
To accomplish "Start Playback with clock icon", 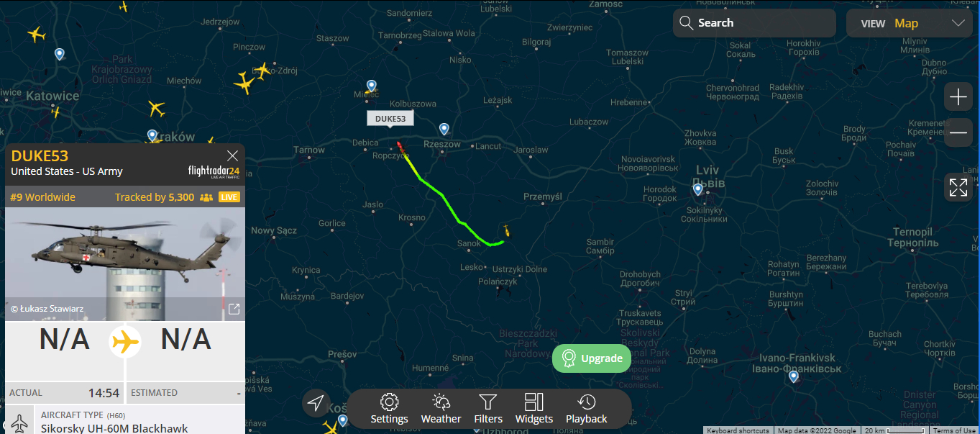I will point(587,409).
